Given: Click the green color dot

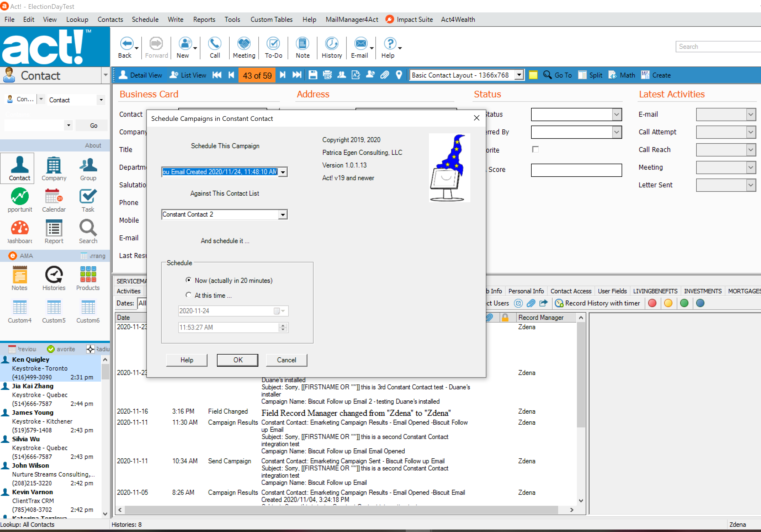Looking at the screenshot, I should pos(684,303).
